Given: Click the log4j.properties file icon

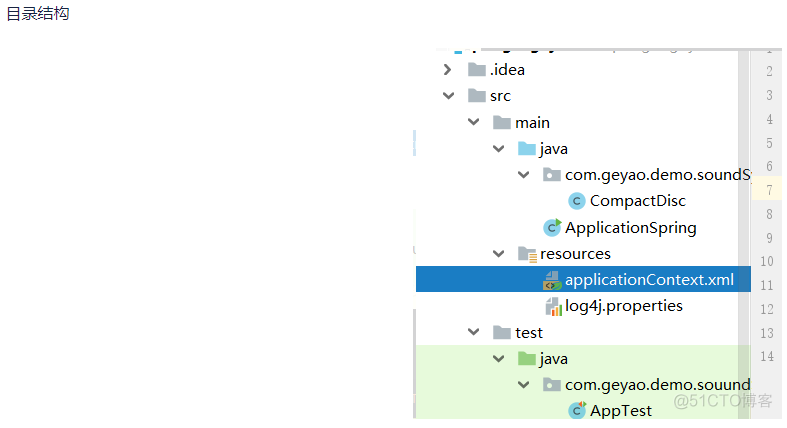Looking at the screenshot, I should [552, 306].
